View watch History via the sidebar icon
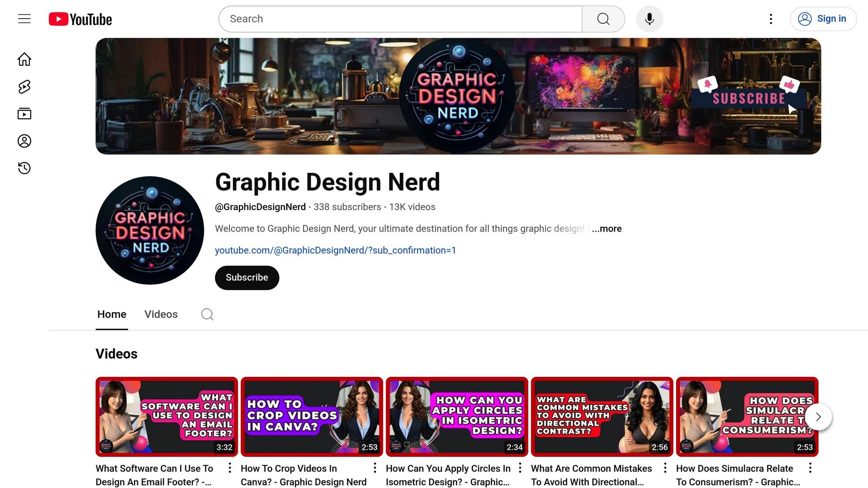Viewport: 868px width, 488px height. pos(24,168)
